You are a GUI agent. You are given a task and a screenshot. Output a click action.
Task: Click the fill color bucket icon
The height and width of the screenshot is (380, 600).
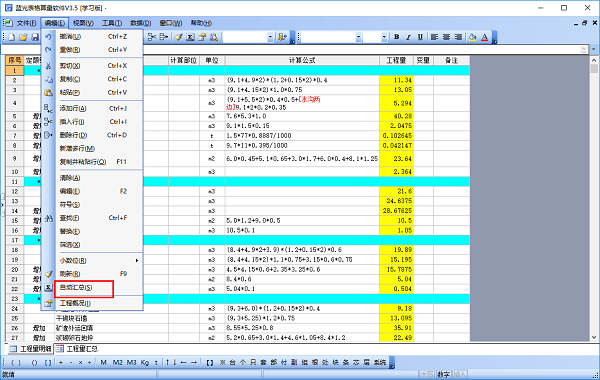click(x=473, y=37)
